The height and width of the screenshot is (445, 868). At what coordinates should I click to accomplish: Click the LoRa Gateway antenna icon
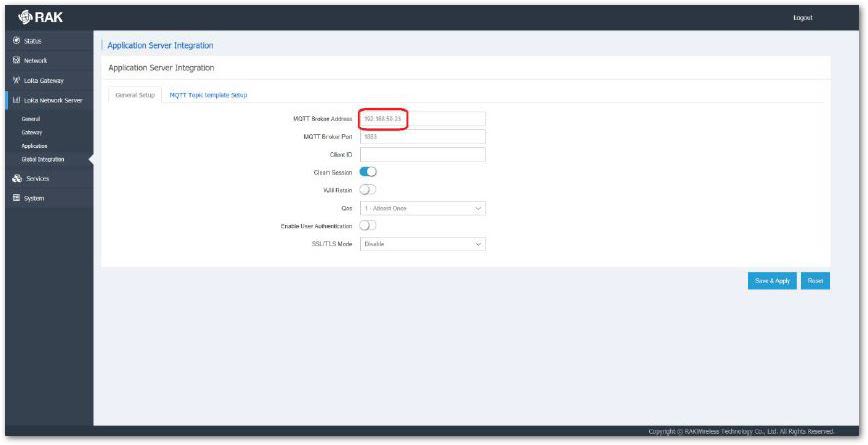[16, 80]
